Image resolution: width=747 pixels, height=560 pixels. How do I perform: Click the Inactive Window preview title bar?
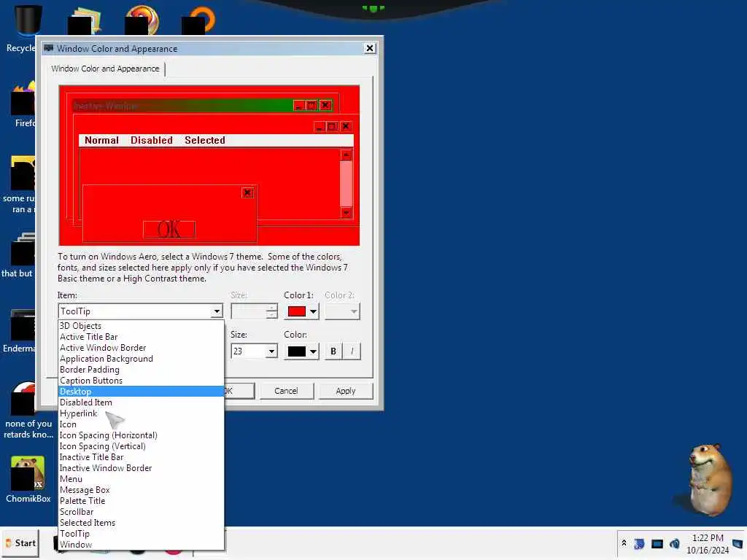pos(202,106)
